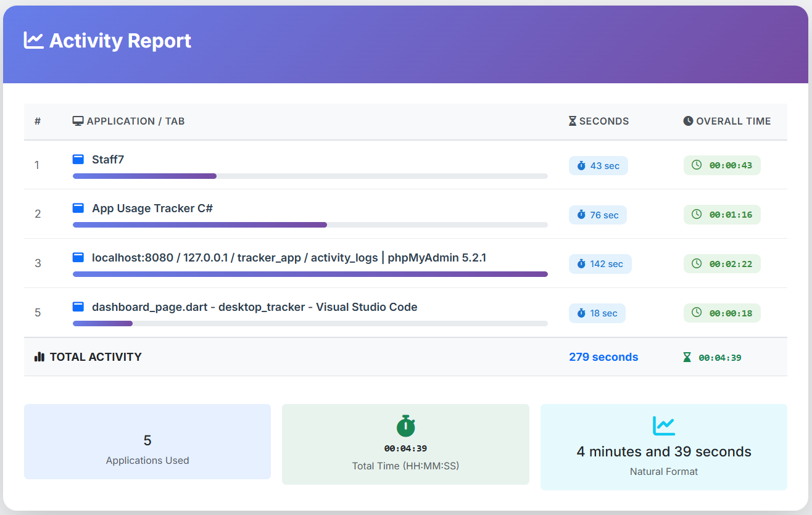Image resolution: width=812 pixels, height=515 pixels.
Task: Open the localhost:8080 phpMyAdmin activity row title
Action: coord(289,258)
